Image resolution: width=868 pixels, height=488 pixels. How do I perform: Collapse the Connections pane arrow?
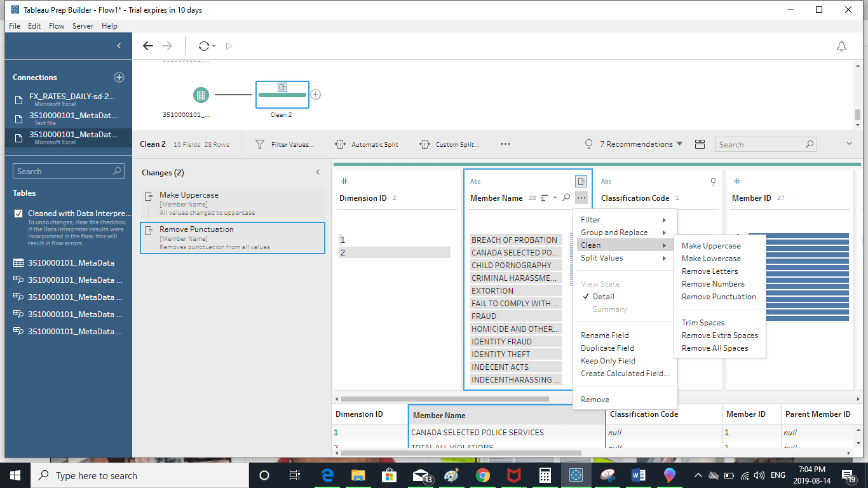tap(119, 46)
